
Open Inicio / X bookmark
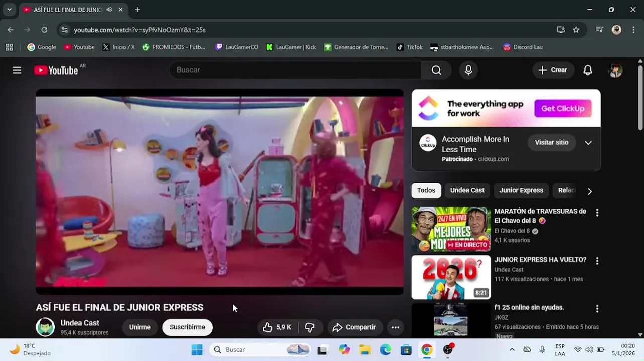click(x=119, y=47)
